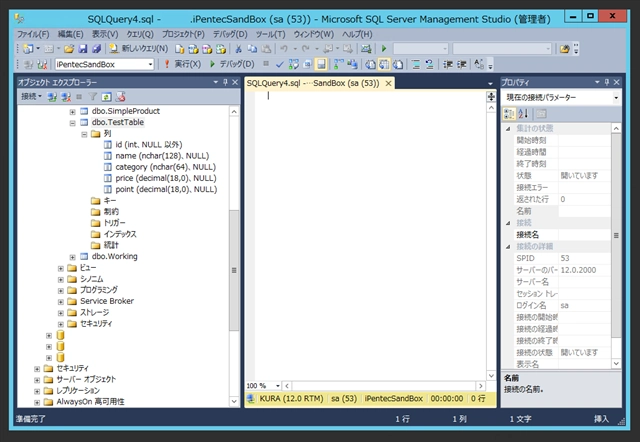
Task: Click the Increase Indent icon
Action: (x=462, y=64)
